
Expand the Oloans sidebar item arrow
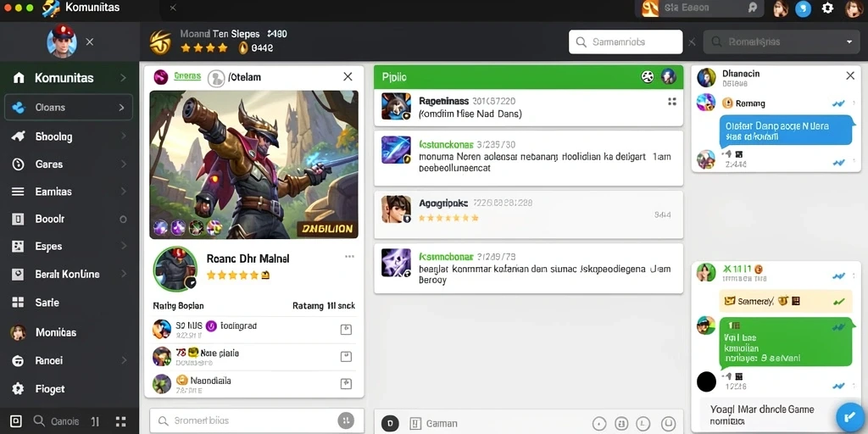point(121,108)
